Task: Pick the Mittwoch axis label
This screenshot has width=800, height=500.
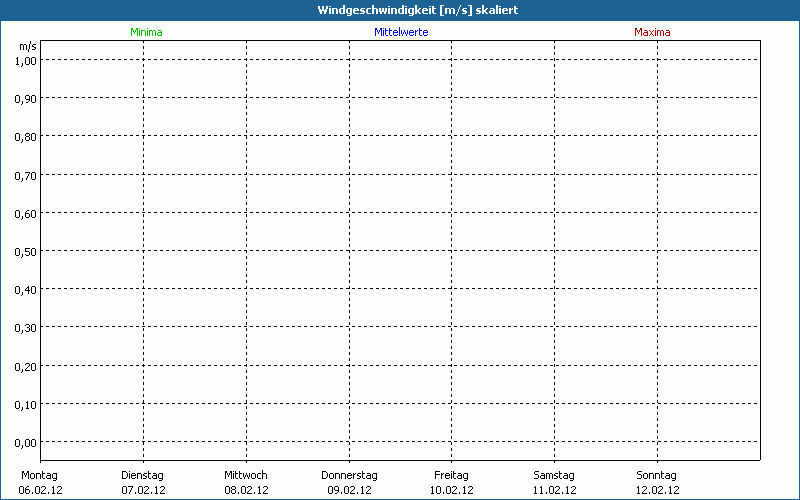Action: [x=245, y=475]
